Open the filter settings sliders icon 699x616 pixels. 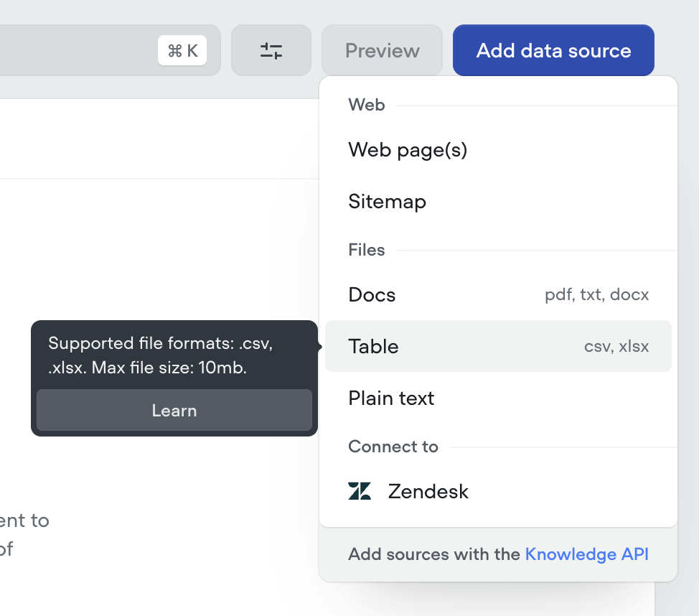point(271,50)
